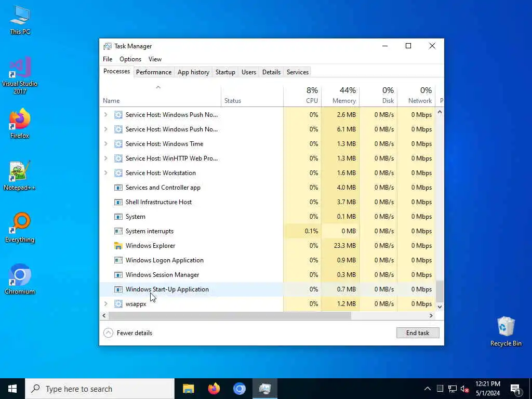Open the Options menu
Screen dimensions: 532x399
pyautogui.click(x=130, y=59)
